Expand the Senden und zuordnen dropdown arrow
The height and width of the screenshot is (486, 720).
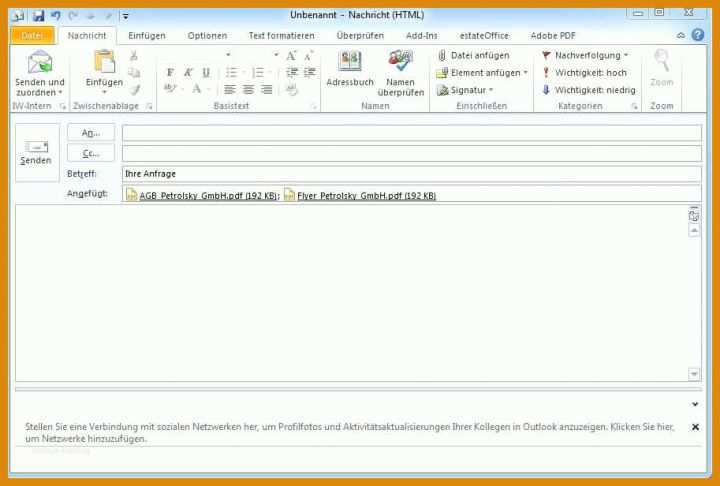tap(60, 93)
